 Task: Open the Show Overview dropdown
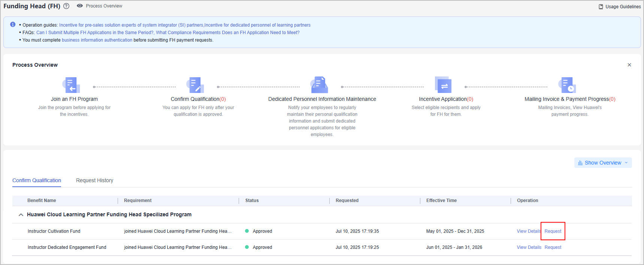(603, 163)
